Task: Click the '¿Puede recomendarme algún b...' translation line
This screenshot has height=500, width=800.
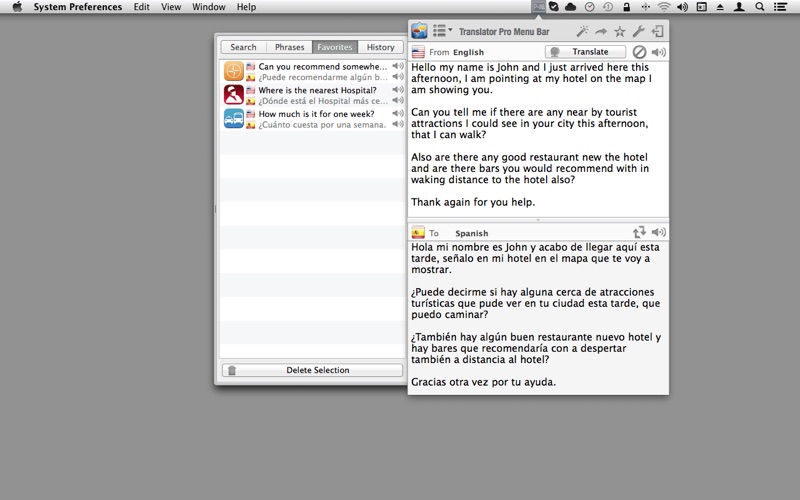Action: pos(322,77)
